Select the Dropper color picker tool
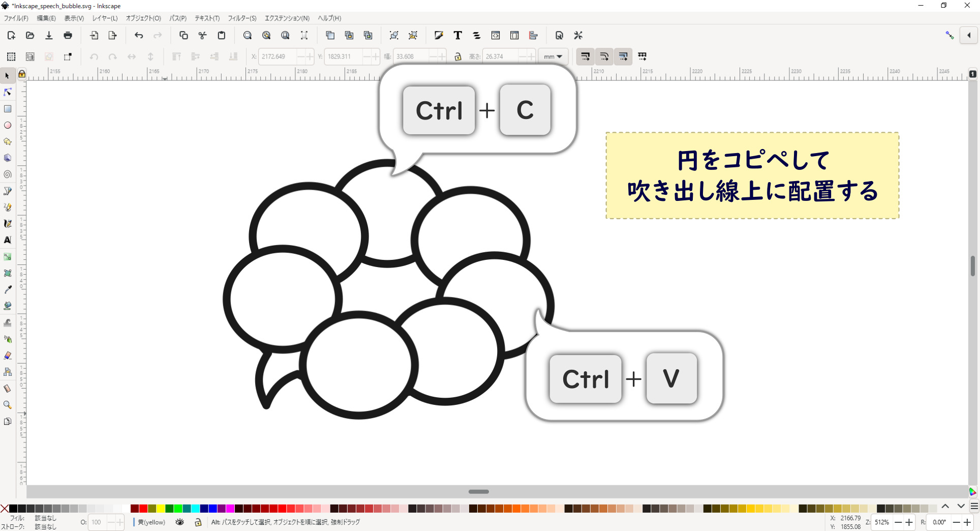This screenshot has height=531, width=980. (x=8, y=290)
